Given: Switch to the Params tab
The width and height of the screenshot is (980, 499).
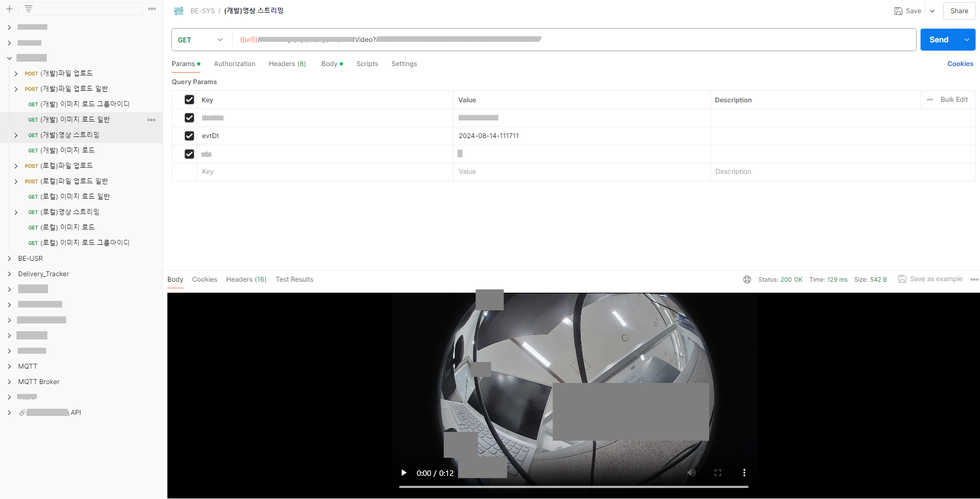Looking at the screenshot, I should point(186,64).
